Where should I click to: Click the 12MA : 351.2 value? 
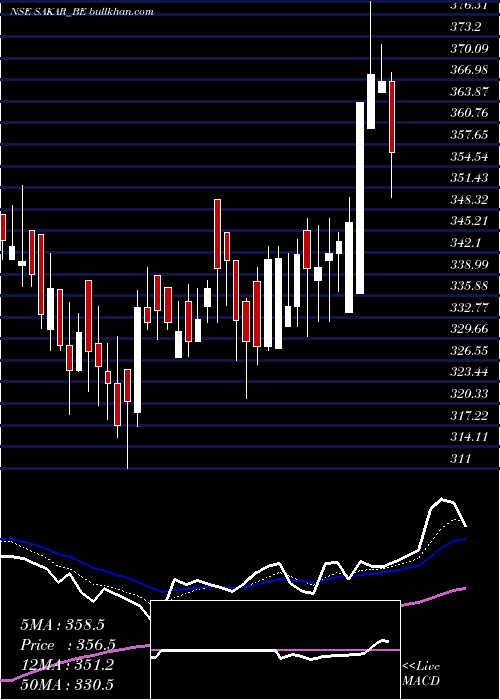click(66, 665)
